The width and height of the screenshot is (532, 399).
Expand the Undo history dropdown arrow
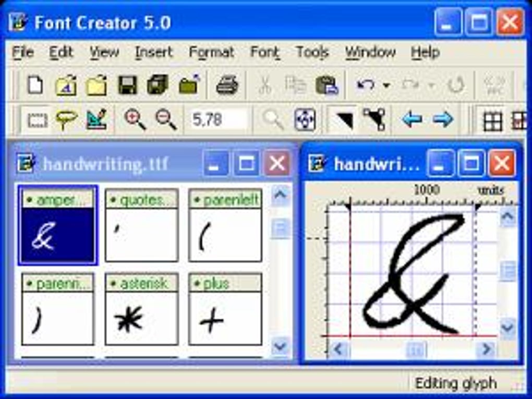pos(386,86)
